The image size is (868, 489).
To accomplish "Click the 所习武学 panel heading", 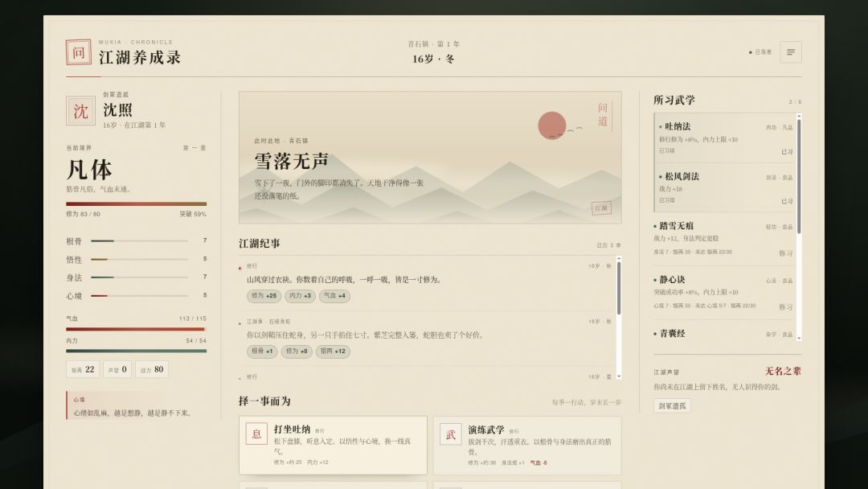I will click(674, 101).
